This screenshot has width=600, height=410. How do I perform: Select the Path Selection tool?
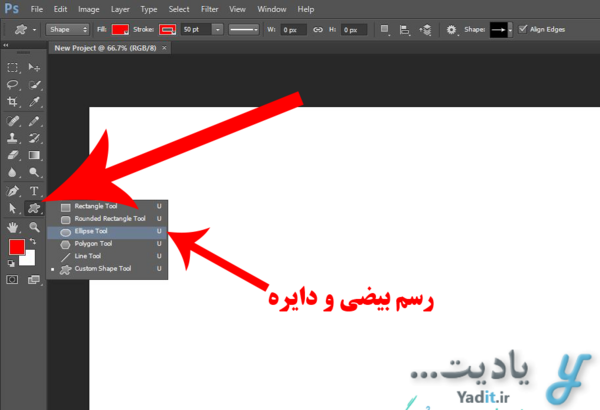pyautogui.click(x=12, y=208)
